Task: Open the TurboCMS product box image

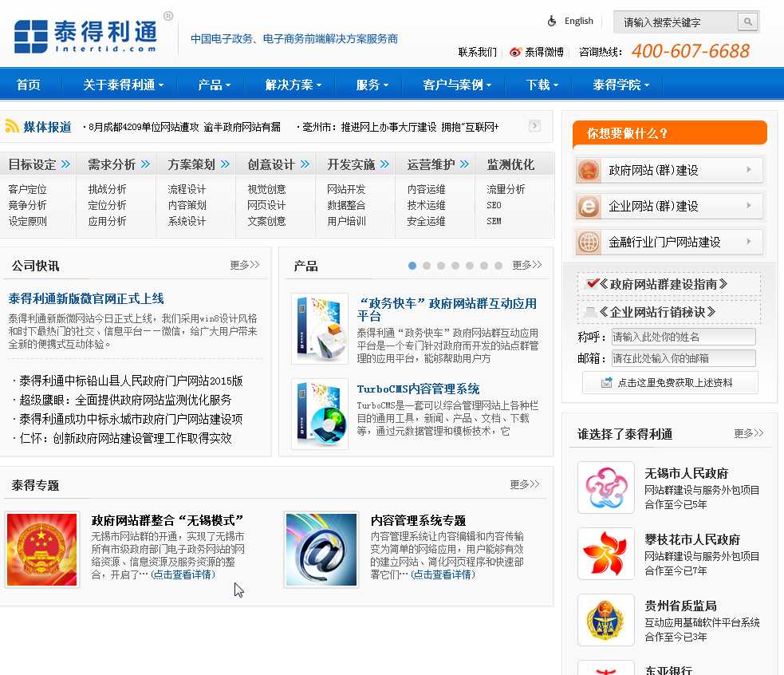Action: [320, 414]
